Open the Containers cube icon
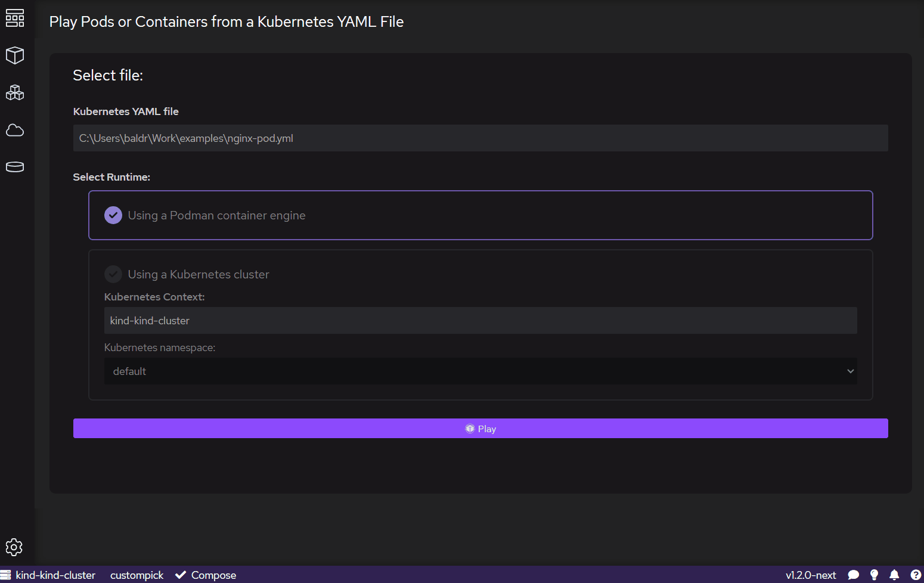 [15, 55]
